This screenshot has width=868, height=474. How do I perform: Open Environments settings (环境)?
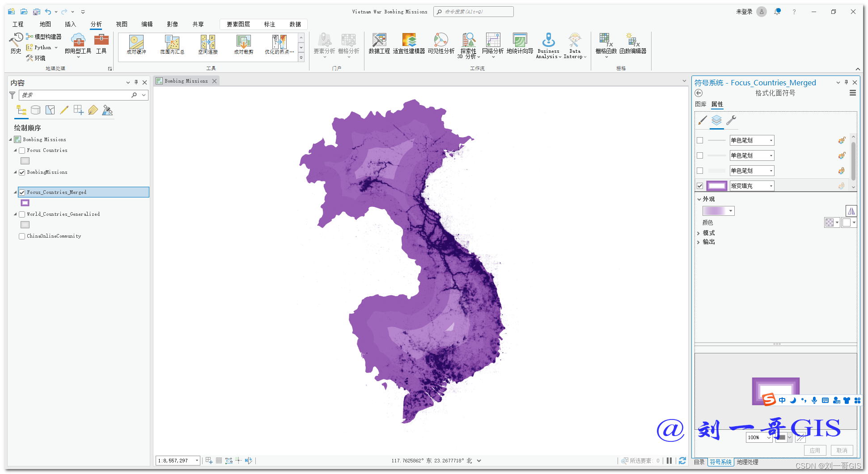[x=36, y=58]
